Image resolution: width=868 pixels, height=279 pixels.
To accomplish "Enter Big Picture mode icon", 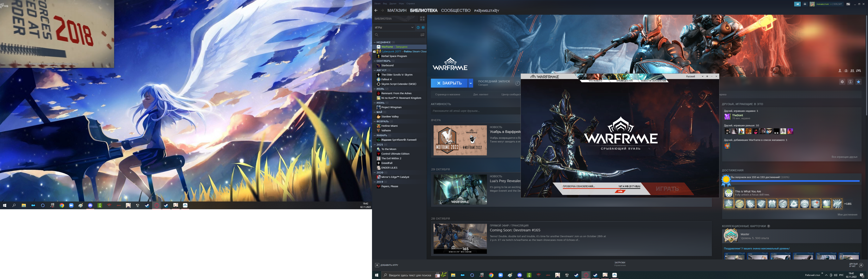I will (x=848, y=4).
